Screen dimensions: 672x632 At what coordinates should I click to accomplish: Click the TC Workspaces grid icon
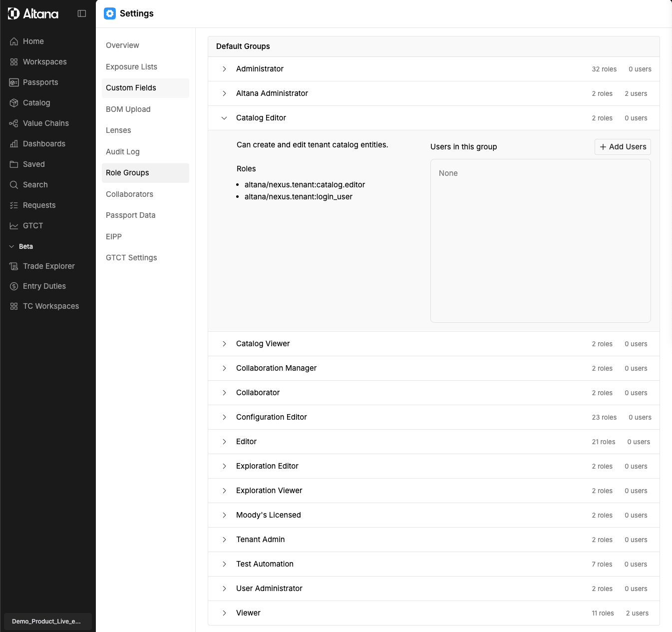coord(14,306)
